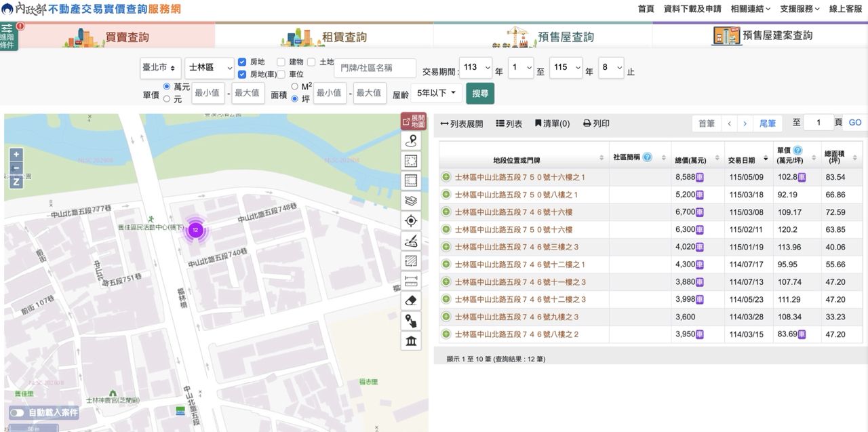Click the 搜尋 search button

(480, 94)
